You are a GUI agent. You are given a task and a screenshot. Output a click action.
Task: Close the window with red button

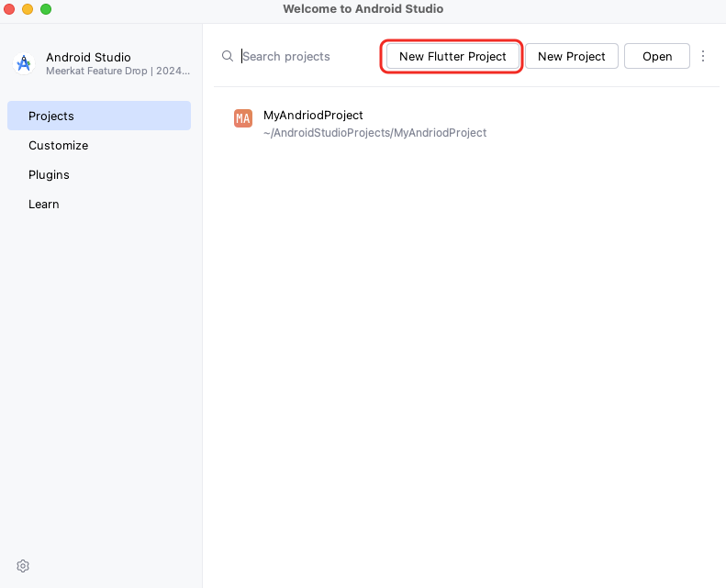point(9,9)
